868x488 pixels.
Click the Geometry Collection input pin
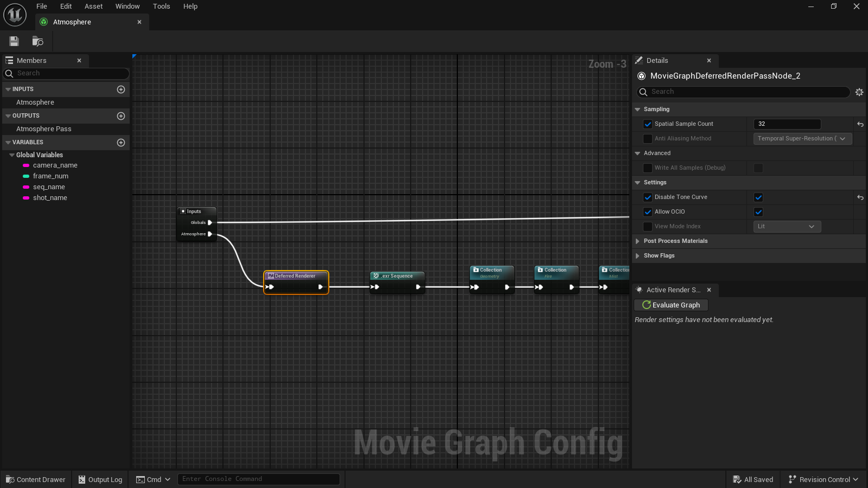coord(475,287)
